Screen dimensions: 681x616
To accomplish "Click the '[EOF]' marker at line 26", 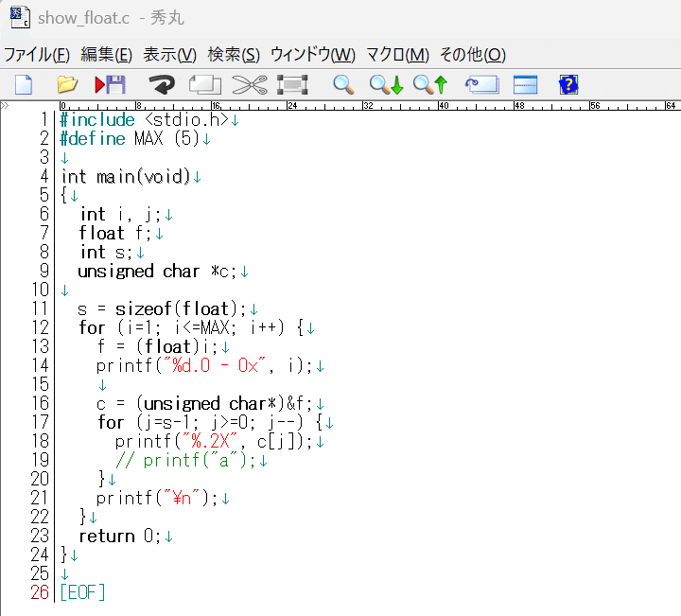I will (x=82, y=592).
